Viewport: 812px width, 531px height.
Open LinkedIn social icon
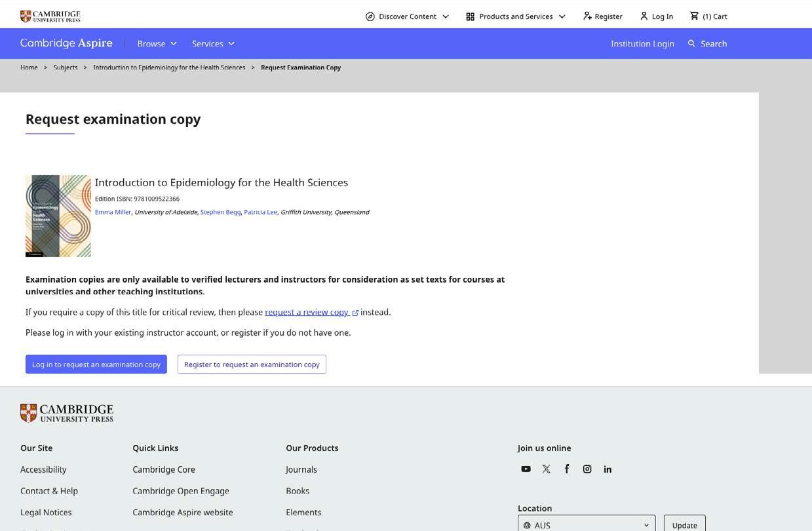[608, 469]
